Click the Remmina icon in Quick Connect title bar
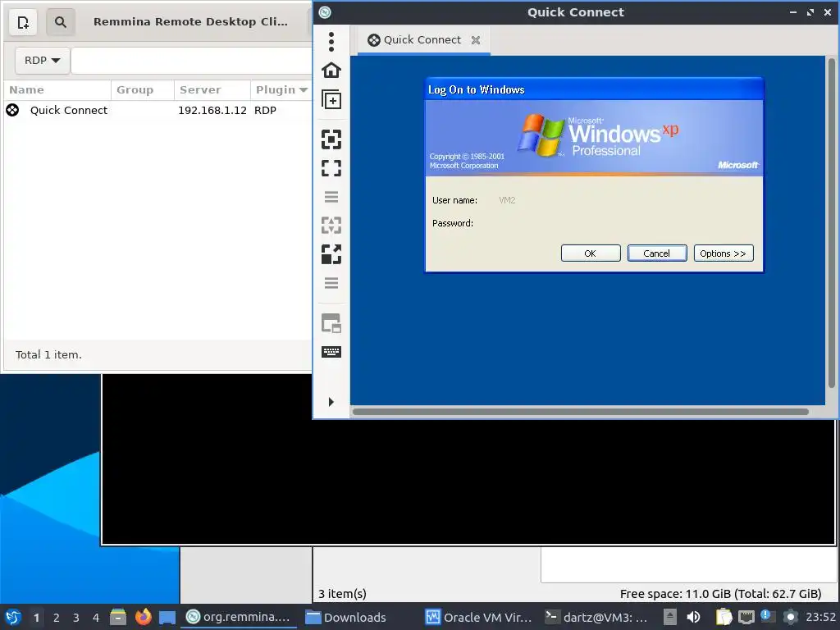 pos(325,12)
